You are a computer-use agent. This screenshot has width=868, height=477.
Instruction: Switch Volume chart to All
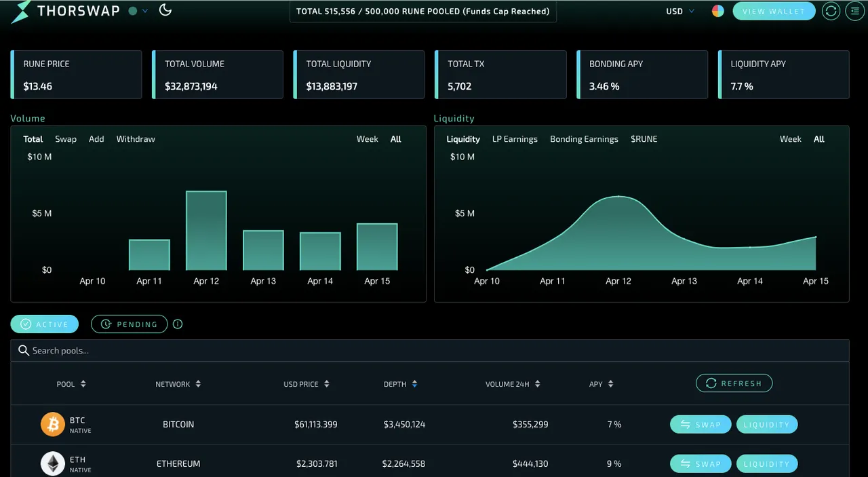[x=396, y=139]
